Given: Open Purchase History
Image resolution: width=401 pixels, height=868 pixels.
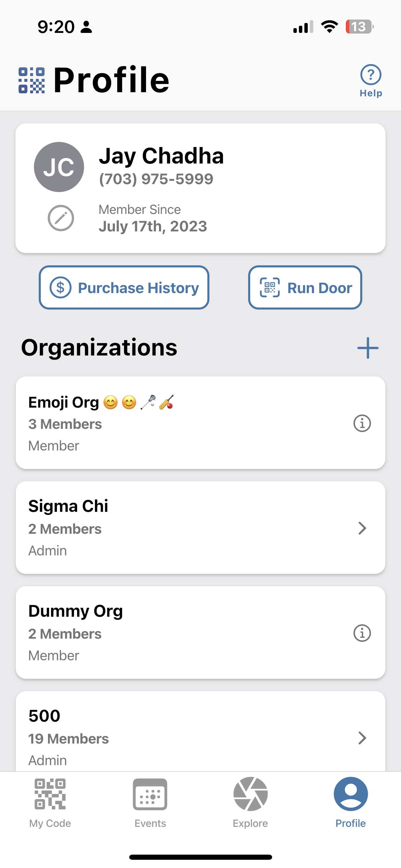Looking at the screenshot, I should pyautogui.click(x=124, y=287).
